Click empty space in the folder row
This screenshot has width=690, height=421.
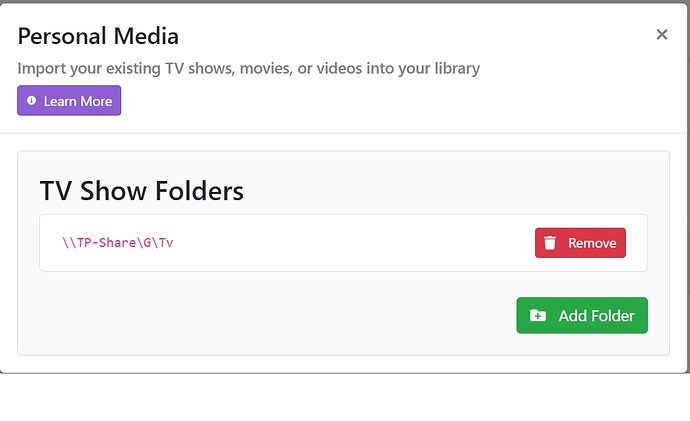point(350,243)
